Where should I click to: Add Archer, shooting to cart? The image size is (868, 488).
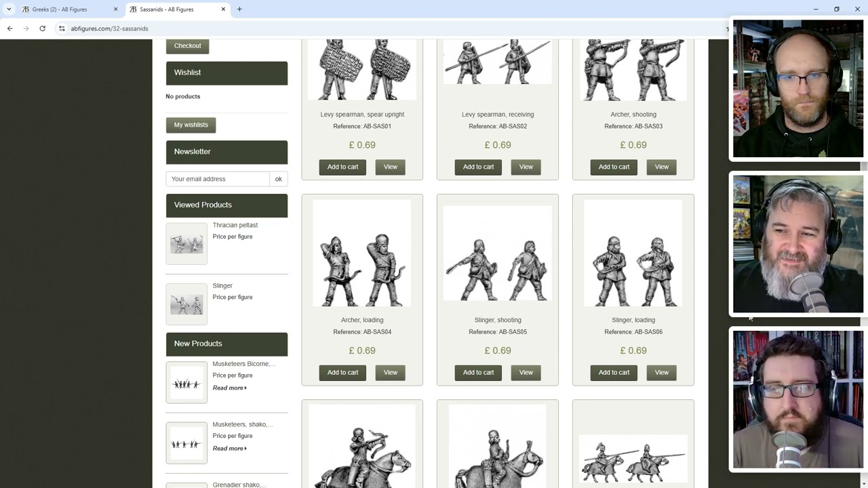(614, 167)
